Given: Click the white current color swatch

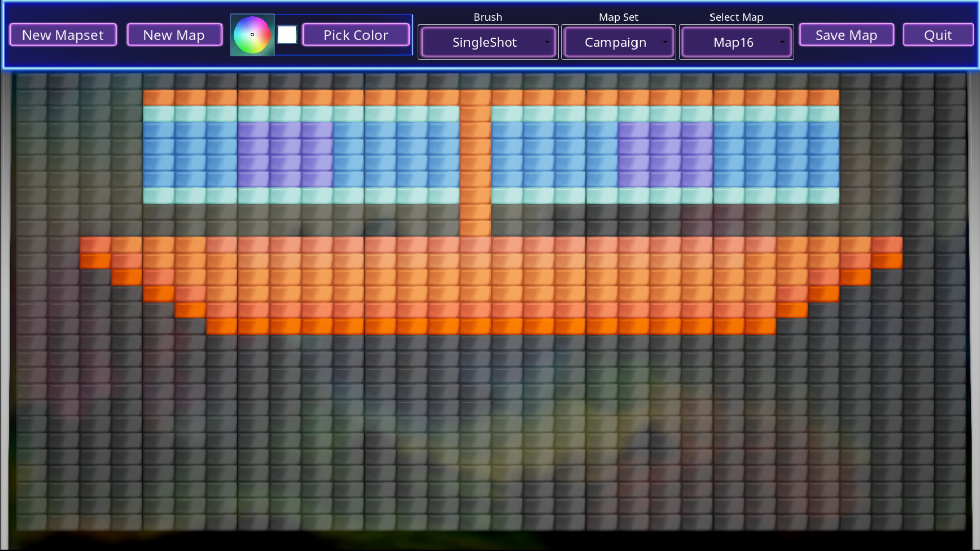Looking at the screenshot, I should [x=287, y=34].
